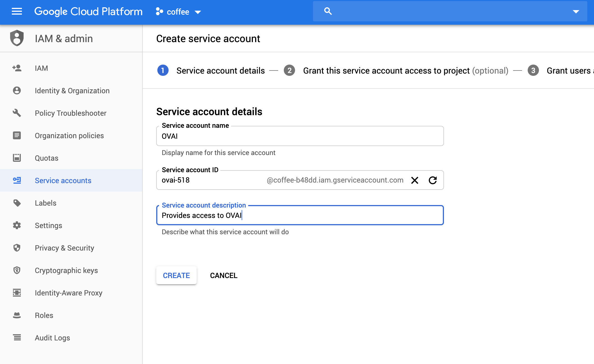Image resolution: width=594 pixels, height=364 pixels.
Task: Clear the service account ID with X
Action: tap(415, 180)
